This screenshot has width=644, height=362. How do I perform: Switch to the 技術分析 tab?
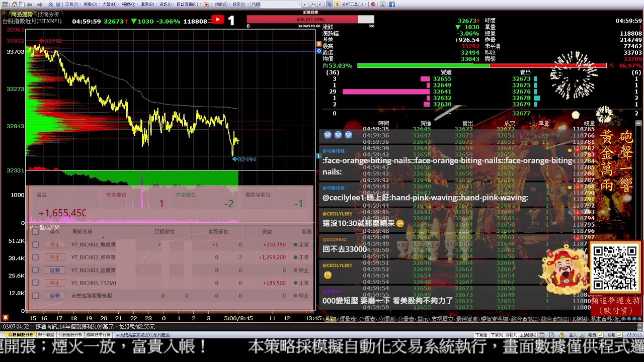point(48,15)
